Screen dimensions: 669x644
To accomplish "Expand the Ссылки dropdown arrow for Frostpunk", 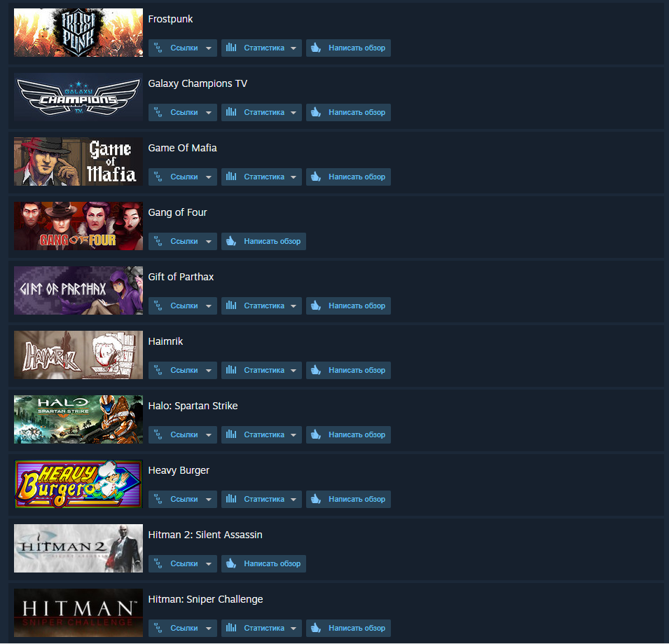I will pos(209,48).
